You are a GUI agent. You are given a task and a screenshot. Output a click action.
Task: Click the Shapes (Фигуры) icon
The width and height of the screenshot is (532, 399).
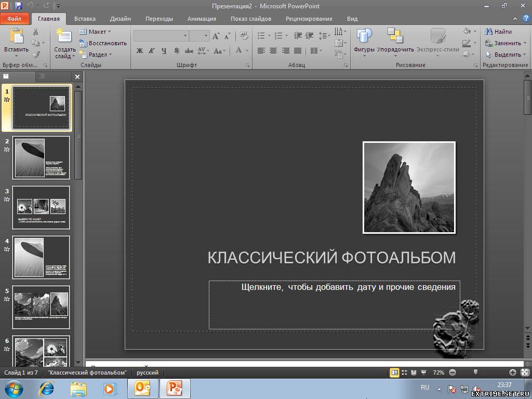point(364,36)
